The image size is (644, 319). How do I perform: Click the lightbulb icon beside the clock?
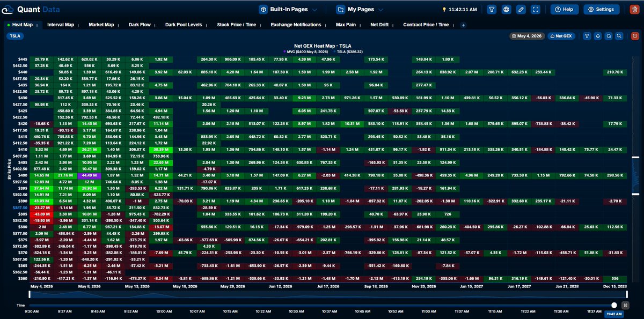[x=444, y=10]
